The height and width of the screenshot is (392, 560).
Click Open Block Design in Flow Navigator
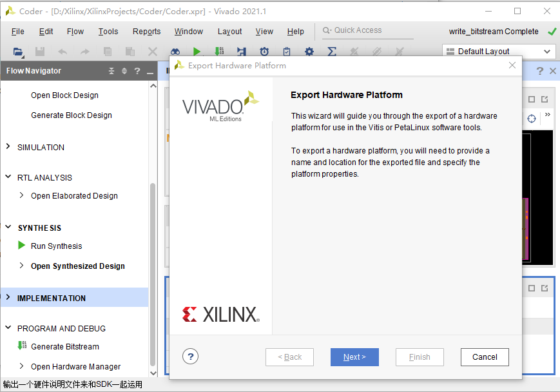pos(64,95)
